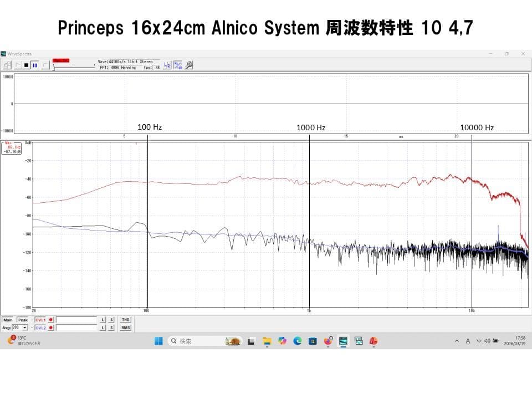Click the WaveSpectra title bar icon
532x399 pixels.
tap(3, 54)
